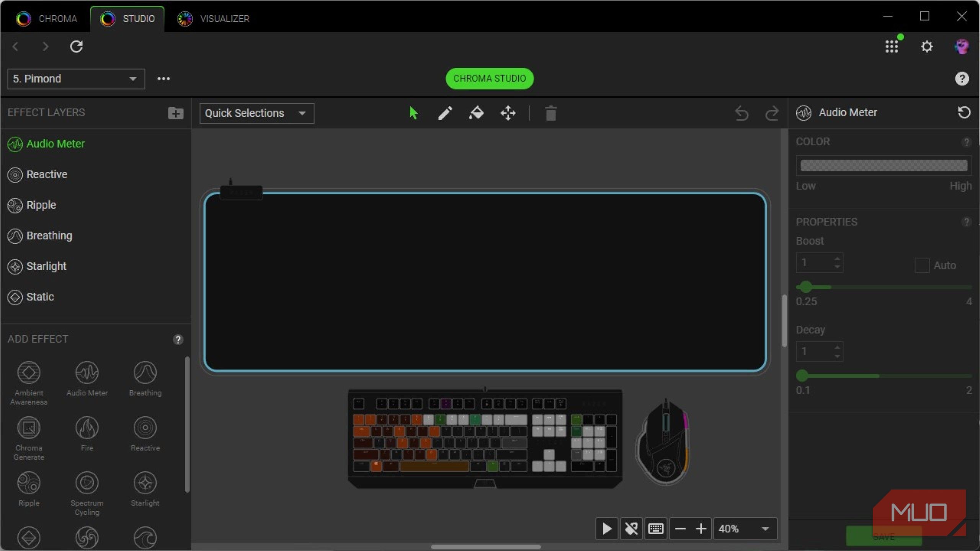This screenshot has height=551, width=980.
Task: Open the apps grid launcher
Action: (x=892, y=47)
